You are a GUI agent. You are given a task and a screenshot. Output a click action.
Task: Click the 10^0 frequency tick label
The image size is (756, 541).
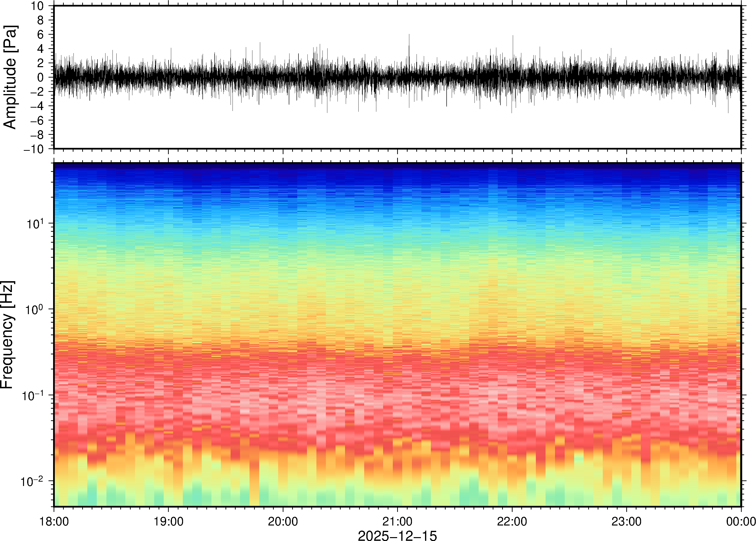coord(35,310)
